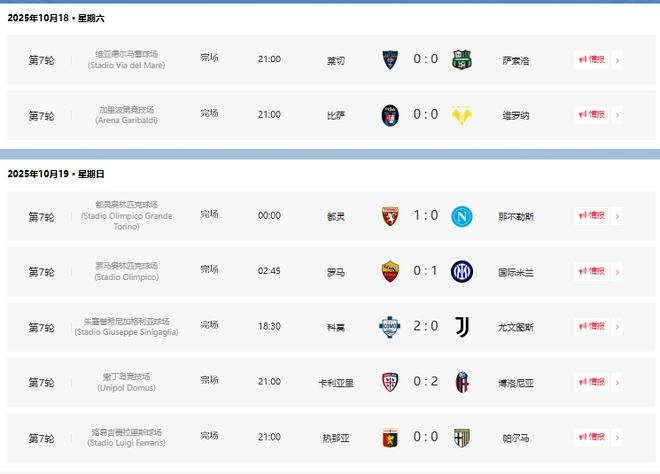Image resolution: width=660 pixels, height=474 pixels.
Task: Open 情报 for the 比萨 vs 维罗纳 match
Action: click(591, 116)
